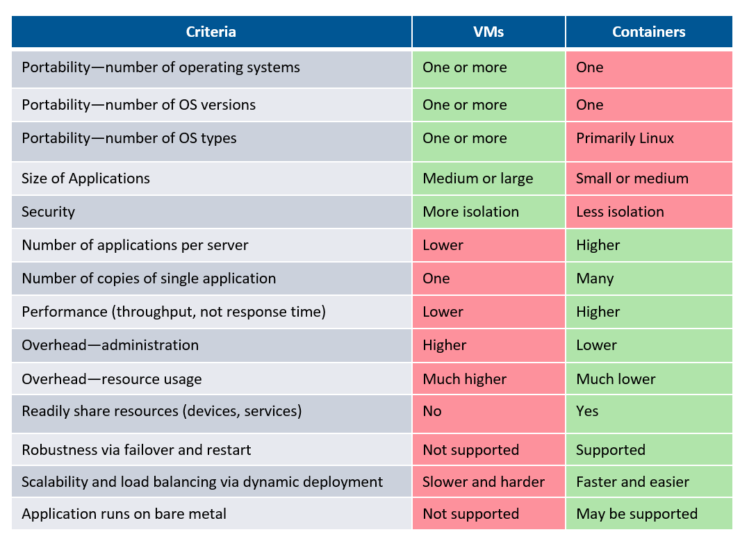Select the 'Much lower' cell
The width and height of the screenshot is (756, 548).
tap(616, 379)
